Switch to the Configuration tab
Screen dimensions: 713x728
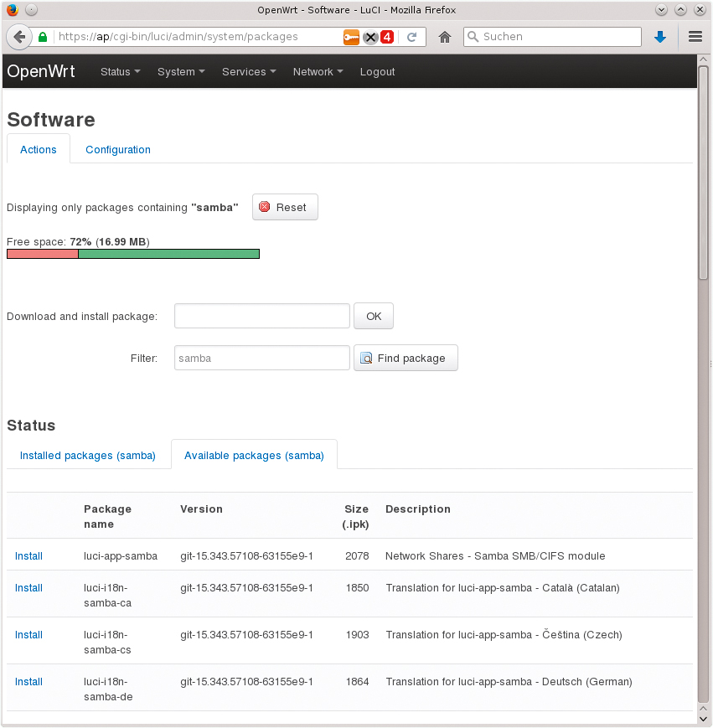[118, 150]
